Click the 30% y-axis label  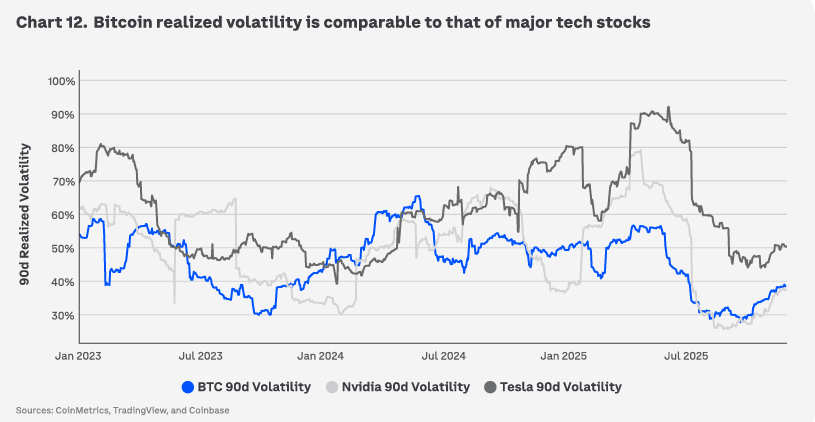click(x=63, y=315)
